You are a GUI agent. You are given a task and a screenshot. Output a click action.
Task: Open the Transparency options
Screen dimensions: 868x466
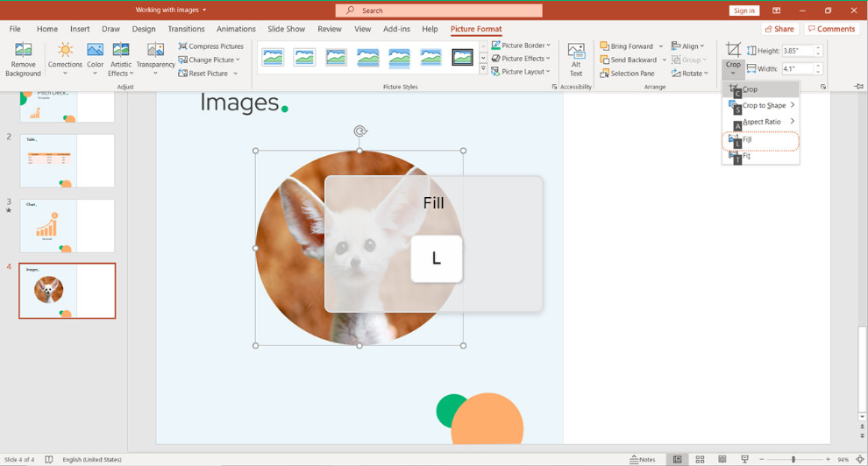tap(155, 60)
